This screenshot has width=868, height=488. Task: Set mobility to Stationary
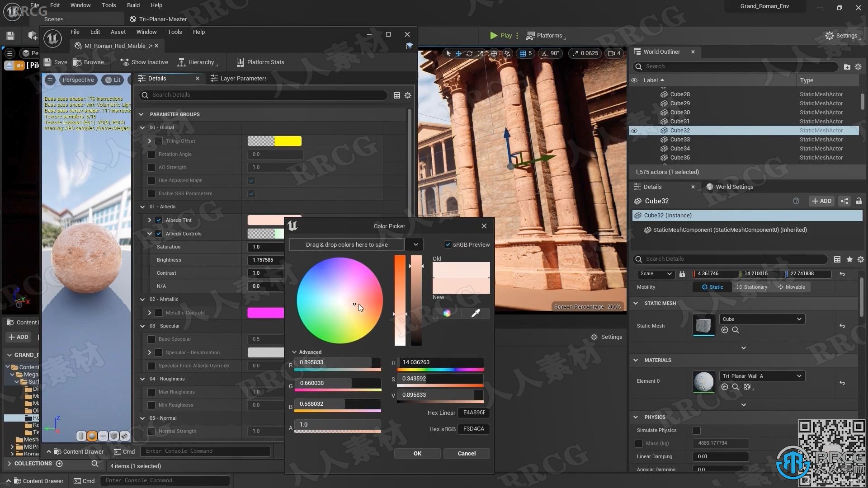752,287
